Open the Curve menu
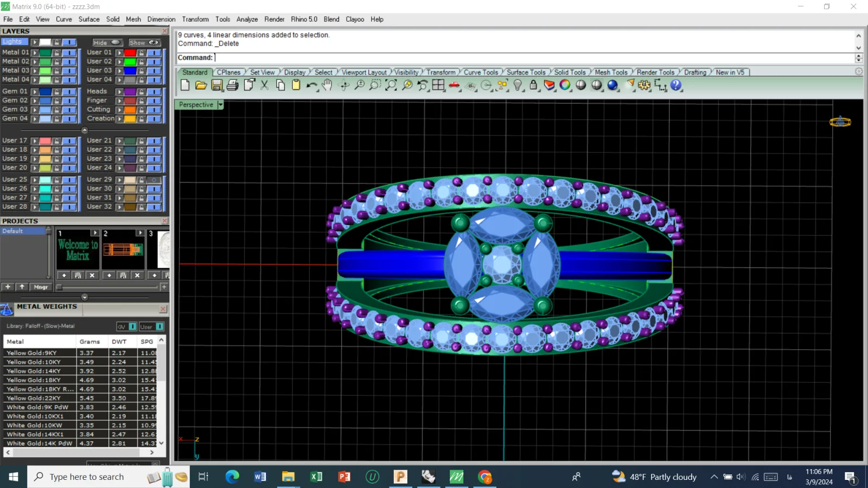 (x=64, y=19)
